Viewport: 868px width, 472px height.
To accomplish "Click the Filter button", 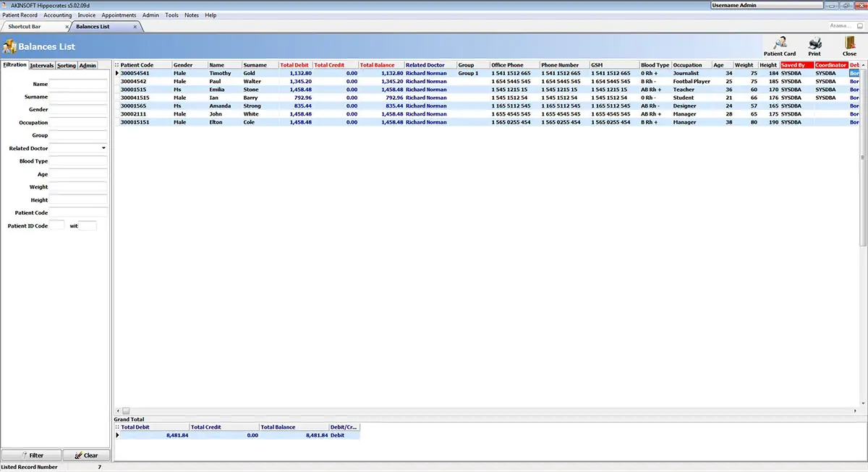I will point(31,455).
